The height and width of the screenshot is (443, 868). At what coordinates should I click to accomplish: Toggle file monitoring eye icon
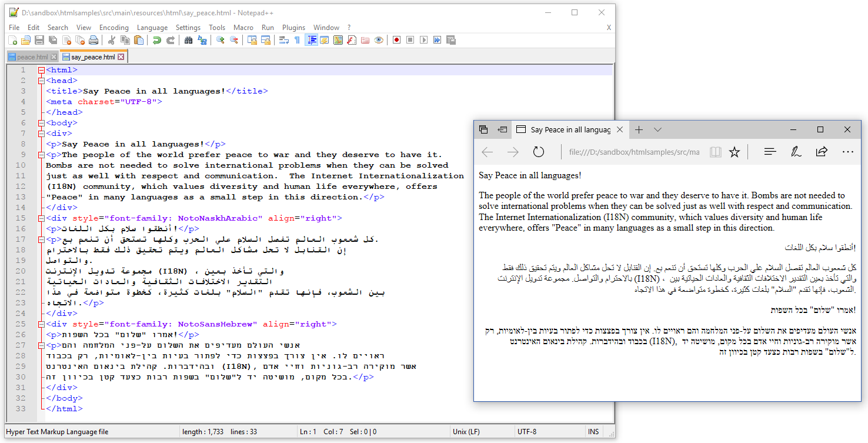[x=379, y=40]
